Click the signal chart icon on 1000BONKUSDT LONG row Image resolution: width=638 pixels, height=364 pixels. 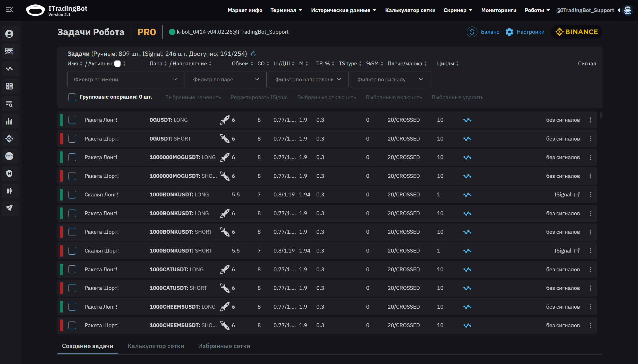(x=467, y=195)
